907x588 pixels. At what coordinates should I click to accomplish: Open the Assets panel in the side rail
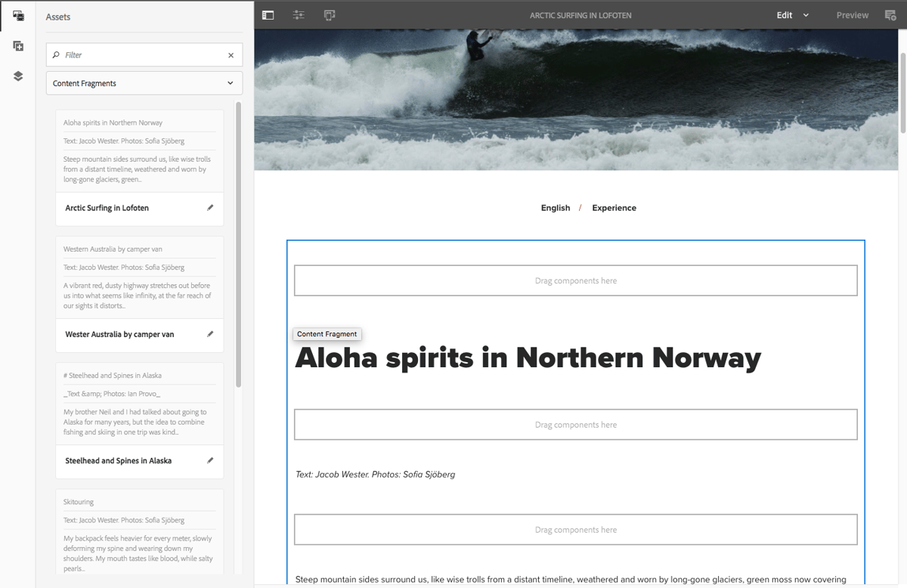17,16
